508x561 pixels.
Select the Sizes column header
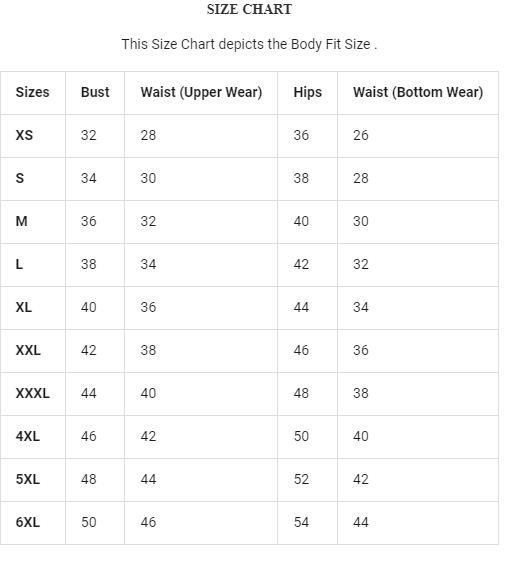coord(33,92)
